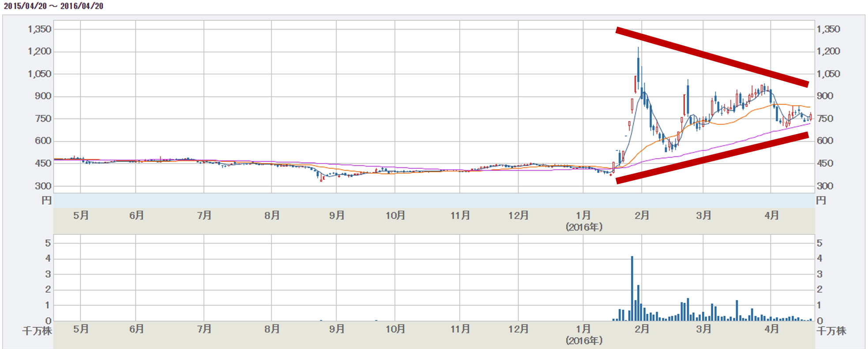Click the 750 label on right price axis

pos(825,119)
